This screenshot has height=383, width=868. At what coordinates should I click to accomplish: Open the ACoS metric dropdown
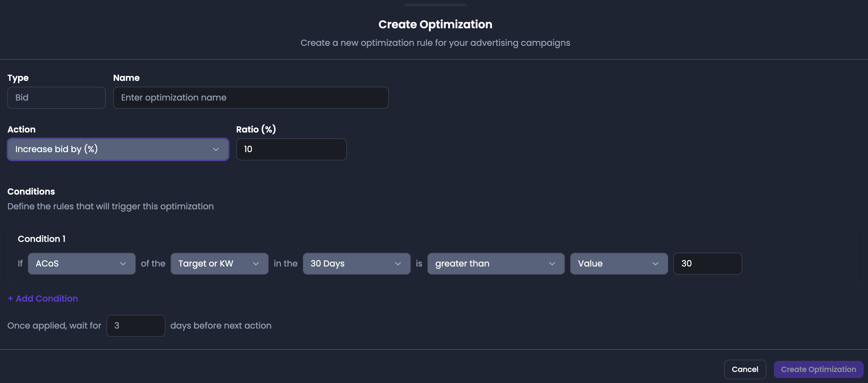pos(82,263)
